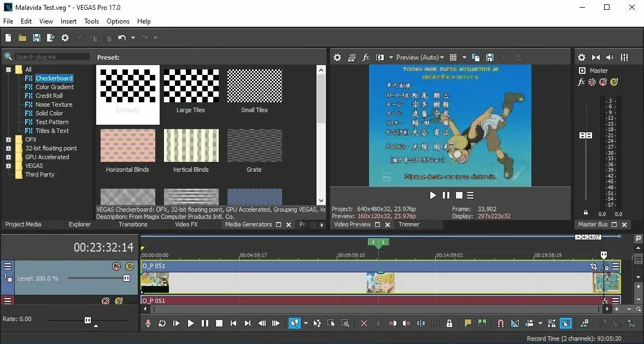Select the Selection Edit tool
Image resolution: width=644 pixels, height=344 pixels.
click(x=331, y=323)
